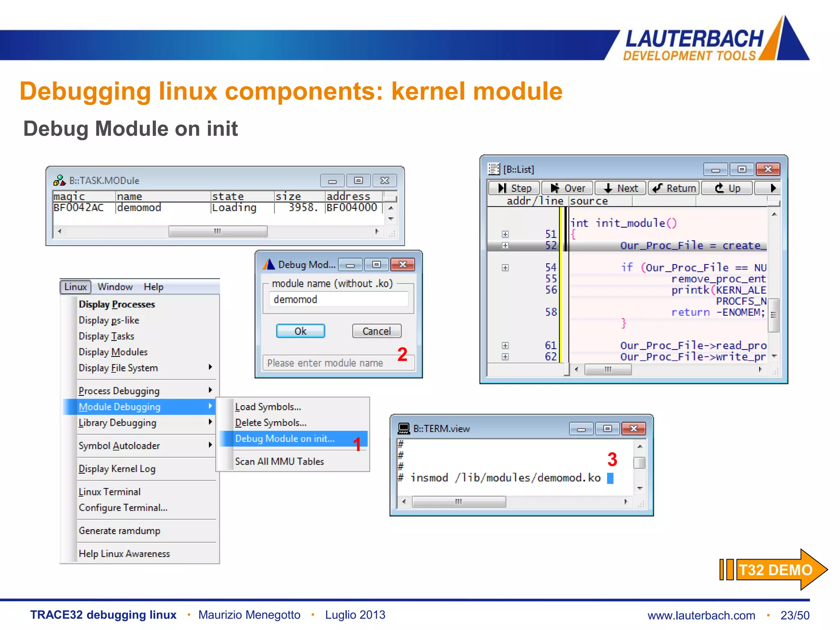Click the Debug Module dialog title icon

[269, 265]
